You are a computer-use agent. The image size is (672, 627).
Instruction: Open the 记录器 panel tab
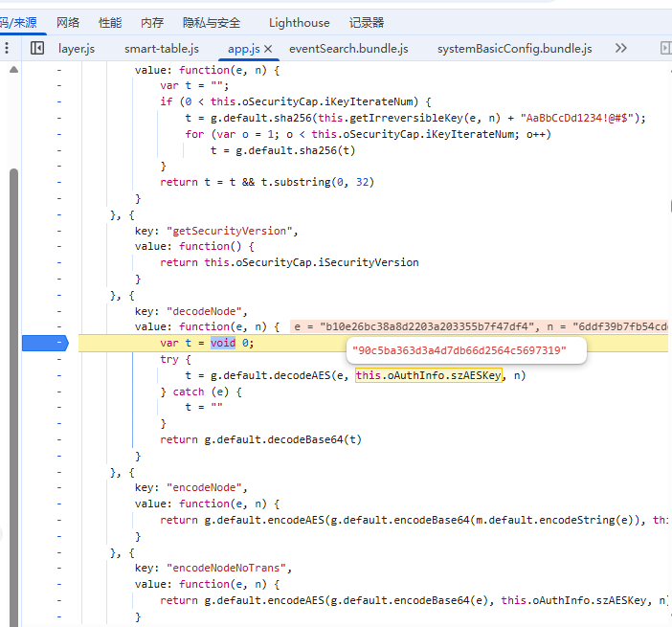click(367, 23)
